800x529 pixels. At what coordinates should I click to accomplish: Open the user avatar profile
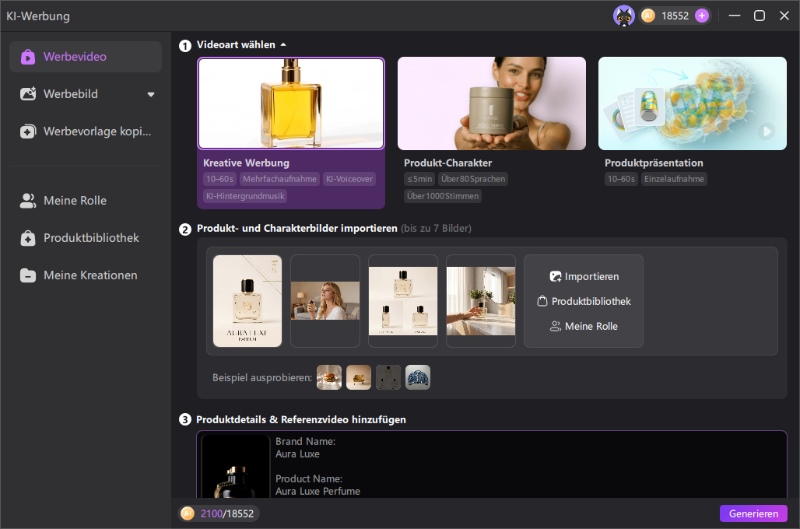tap(623, 16)
